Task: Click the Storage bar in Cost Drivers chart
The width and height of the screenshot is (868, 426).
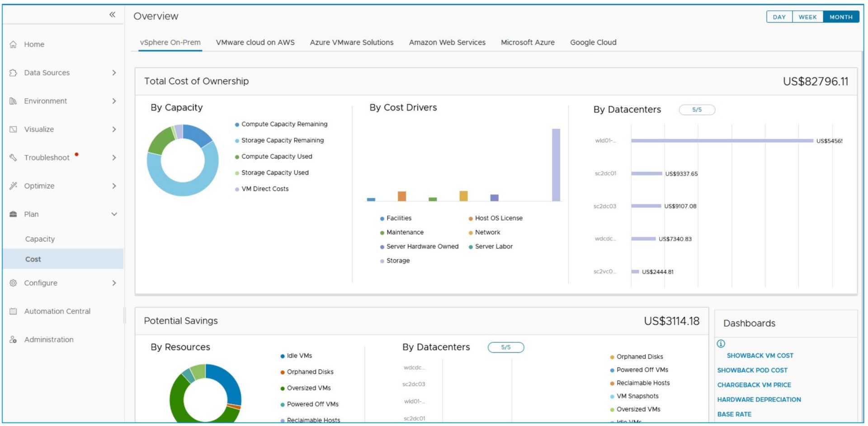Action: pos(556,165)
